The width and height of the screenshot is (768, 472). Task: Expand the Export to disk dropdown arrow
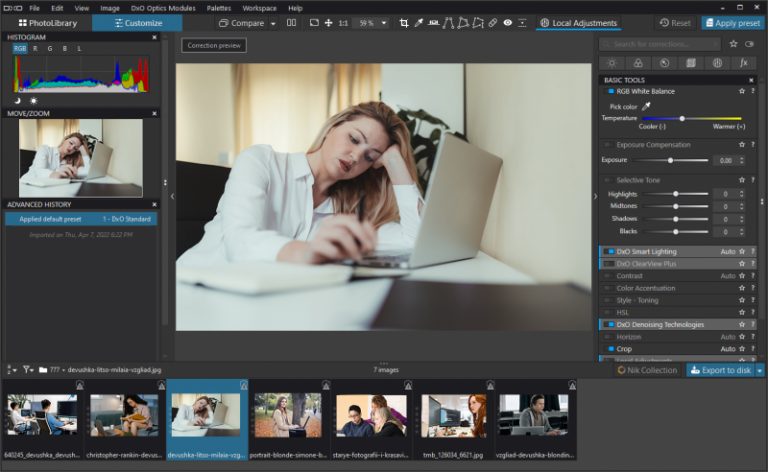tap(760, 370)
